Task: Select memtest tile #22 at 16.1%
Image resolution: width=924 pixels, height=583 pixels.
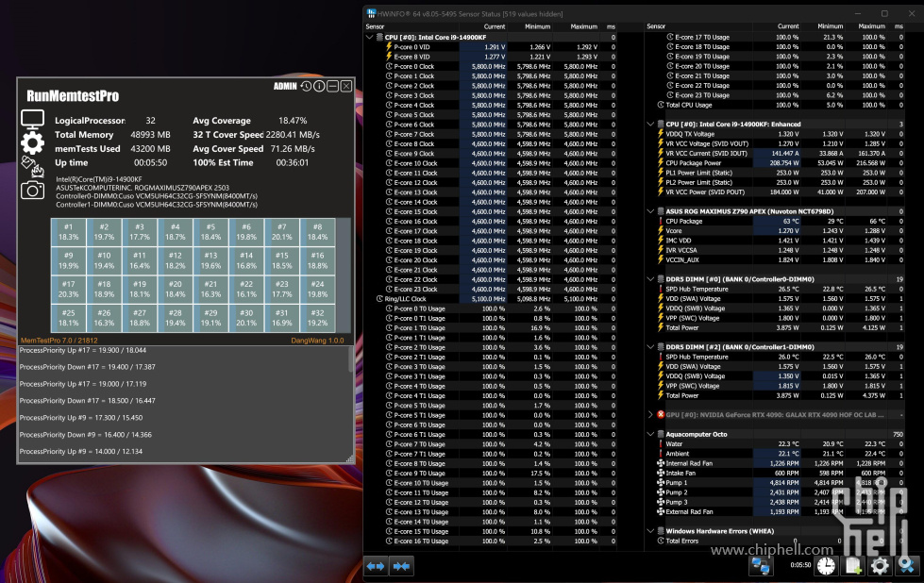Action: click(246, 290)
